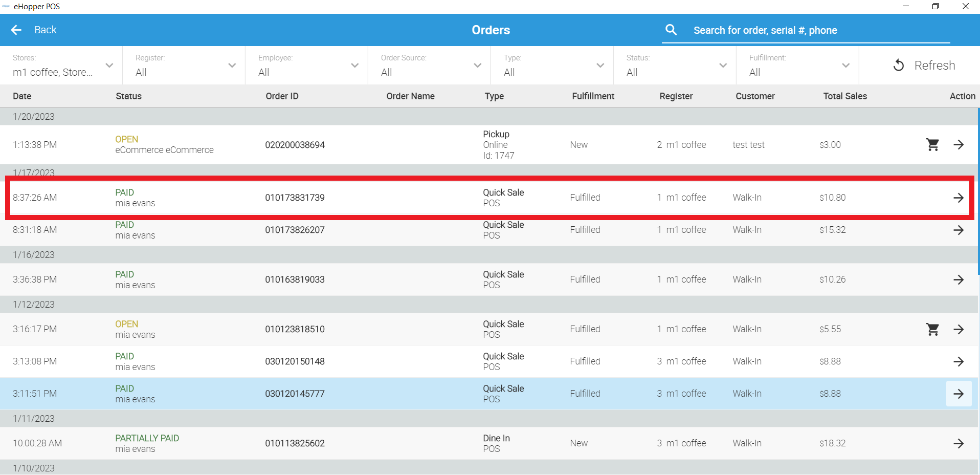The image size is (980, 475).
Task: Click the 10:00:28 AM time cell
Action: pyautogui.click(x=37, y=443)
